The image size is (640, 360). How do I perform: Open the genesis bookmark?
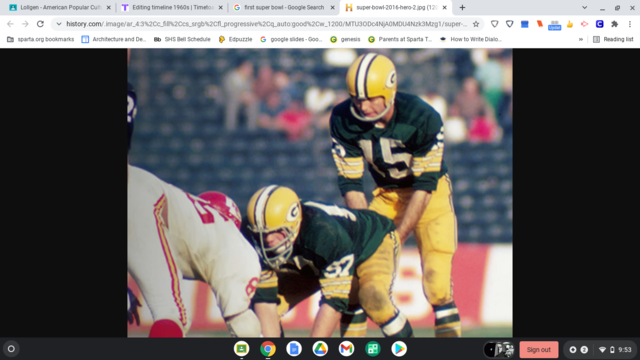(345, 39)
